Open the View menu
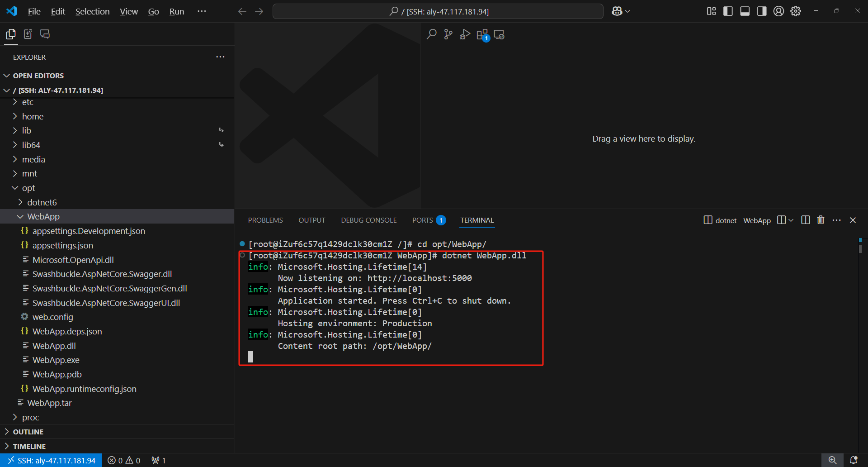The image size is (868, 467). [128, 11]
